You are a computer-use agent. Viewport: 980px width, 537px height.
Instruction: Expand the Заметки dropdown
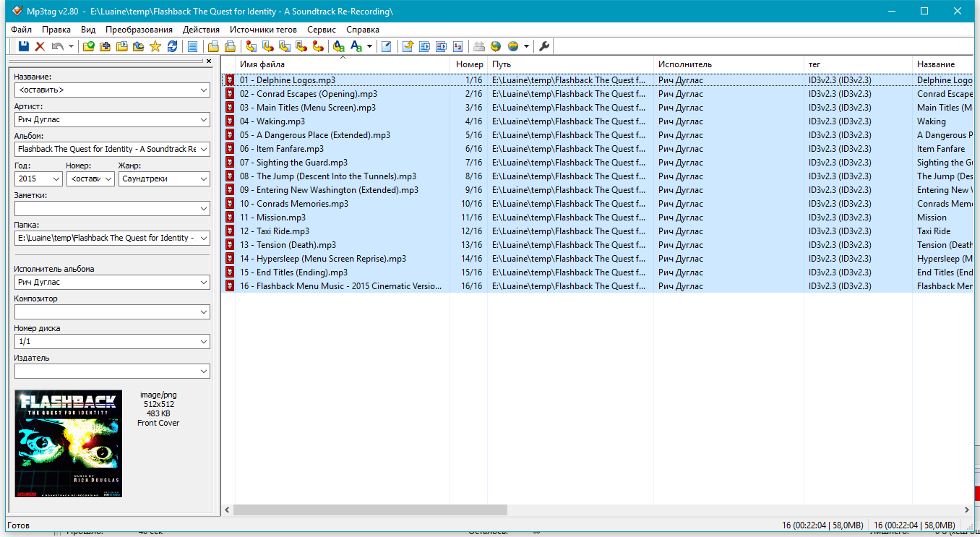(x=203, y=208)
